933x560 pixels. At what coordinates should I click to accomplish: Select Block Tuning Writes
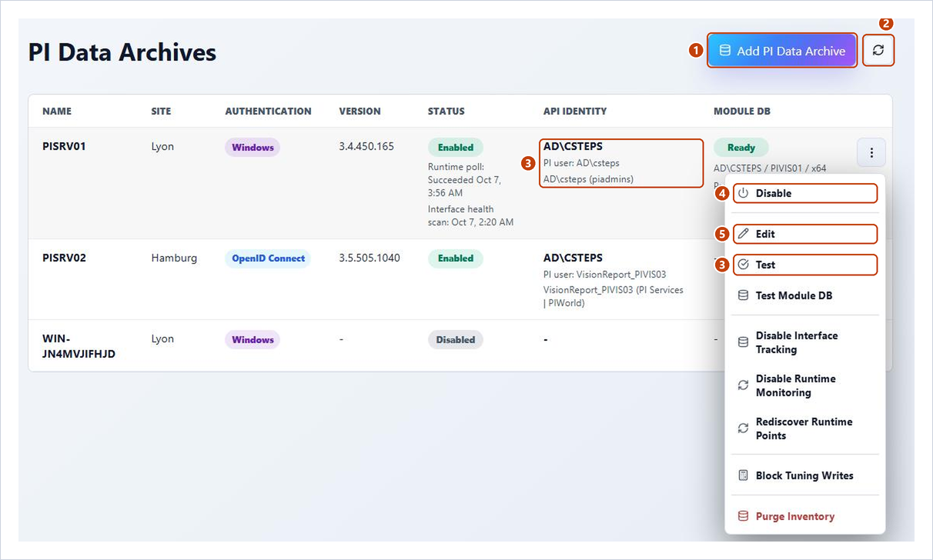click(805, 475)
